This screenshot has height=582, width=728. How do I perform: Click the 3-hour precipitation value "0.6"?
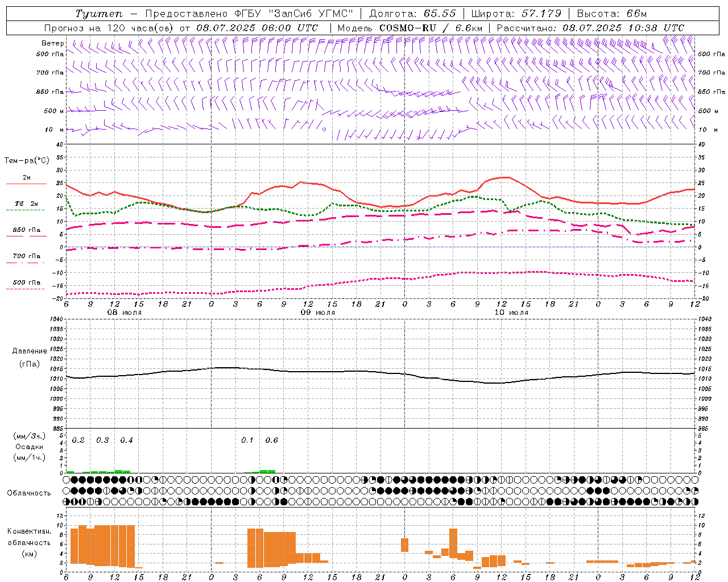[x=272, y=440]
